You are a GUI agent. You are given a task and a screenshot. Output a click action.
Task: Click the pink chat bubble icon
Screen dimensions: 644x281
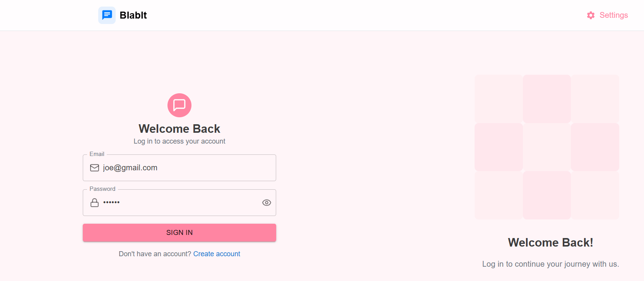(179, 105)
